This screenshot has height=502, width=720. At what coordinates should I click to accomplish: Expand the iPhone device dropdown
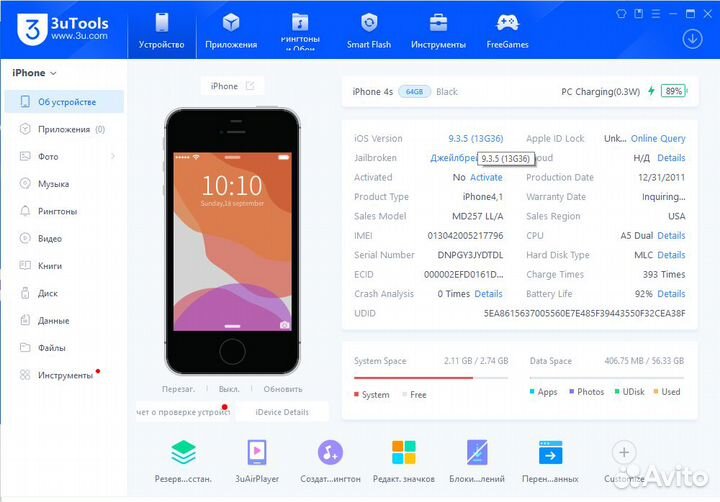34,73
